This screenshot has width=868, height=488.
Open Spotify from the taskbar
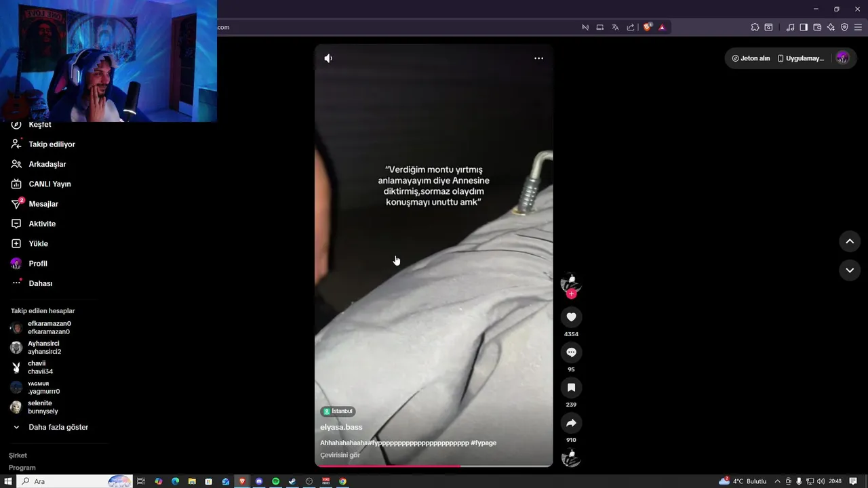(x=276, y=481)
